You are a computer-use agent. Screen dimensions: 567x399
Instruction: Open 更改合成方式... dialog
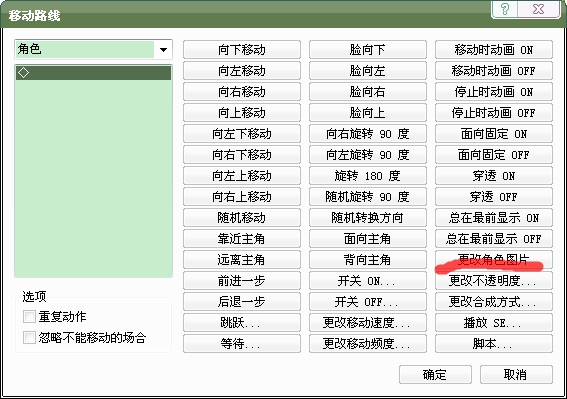coord(494,301)
